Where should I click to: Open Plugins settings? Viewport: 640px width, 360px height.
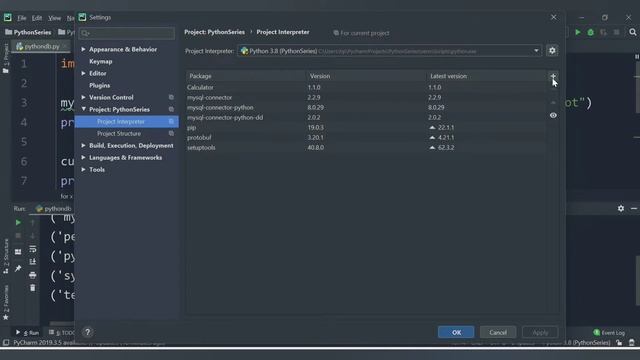pos(100,85)
